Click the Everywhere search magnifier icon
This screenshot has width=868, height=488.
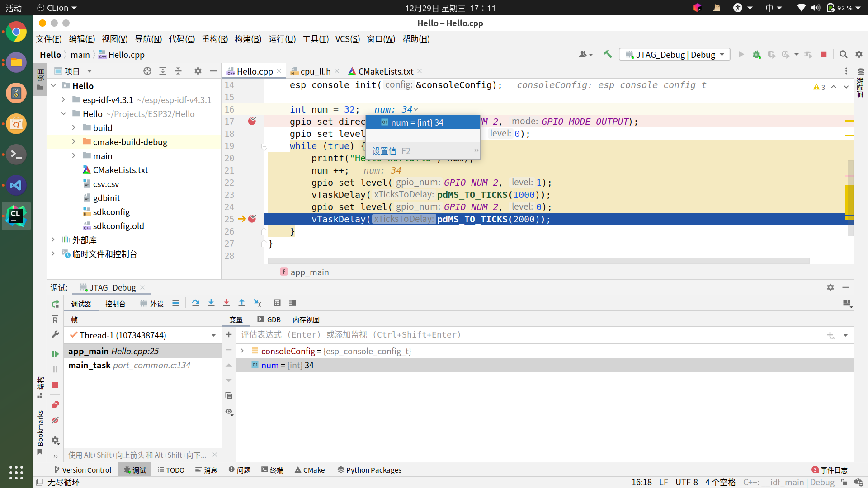point(843,54)
